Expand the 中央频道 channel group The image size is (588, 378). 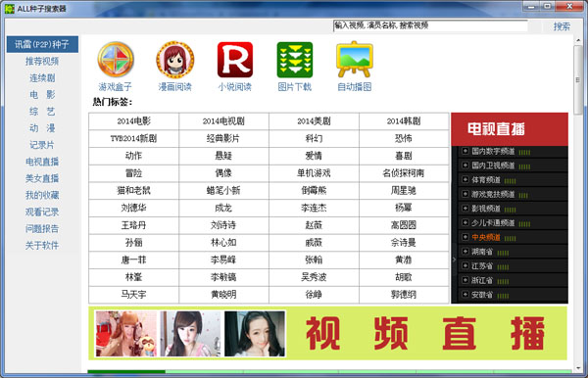pyautogui.click(x=465, y=237)
